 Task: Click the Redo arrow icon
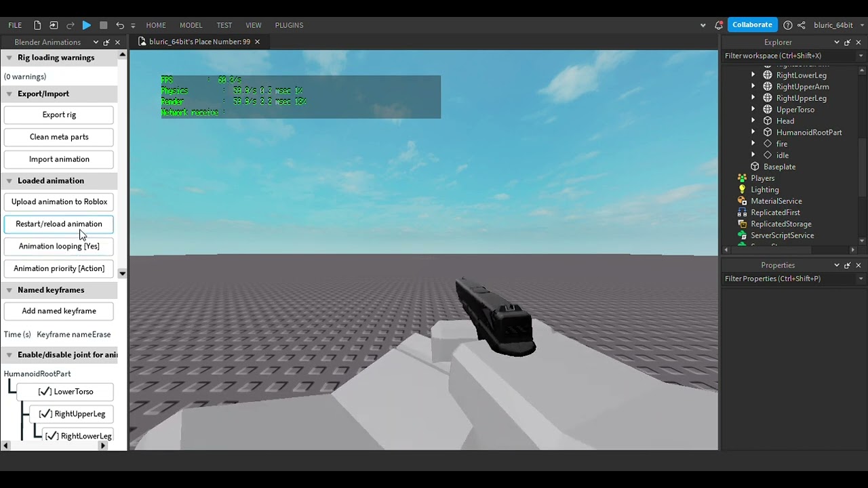(71, 25)
